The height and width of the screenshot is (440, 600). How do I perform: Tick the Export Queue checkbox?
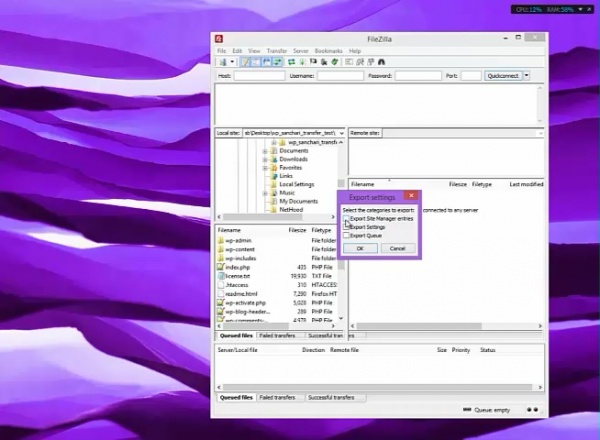pos(346,236)
